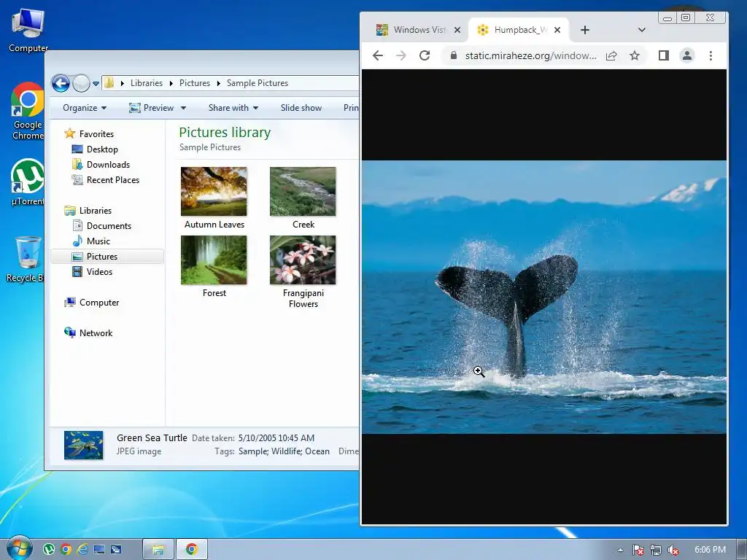Click the Preview button in the Explorer toolbar
747x560 pixels.
coord(152,108)
